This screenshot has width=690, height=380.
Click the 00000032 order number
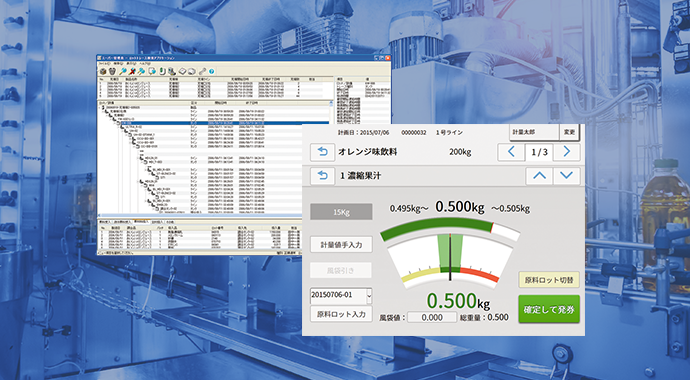tap(414, 132)
